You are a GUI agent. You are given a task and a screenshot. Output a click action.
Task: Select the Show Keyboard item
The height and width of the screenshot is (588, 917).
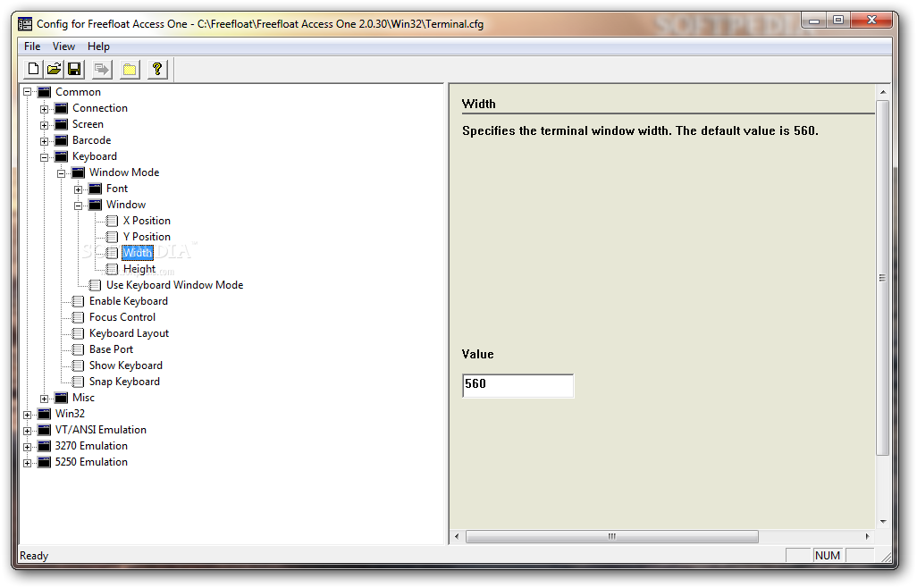pos(126,365)
